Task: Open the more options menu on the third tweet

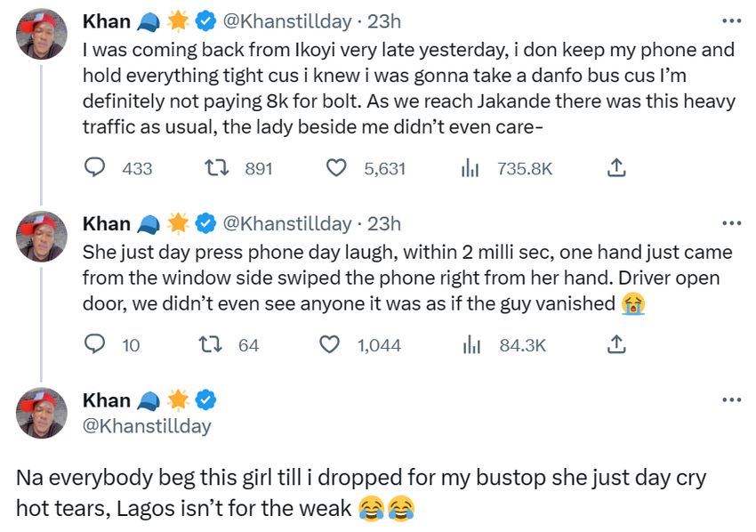Action: tap(731, 399)
